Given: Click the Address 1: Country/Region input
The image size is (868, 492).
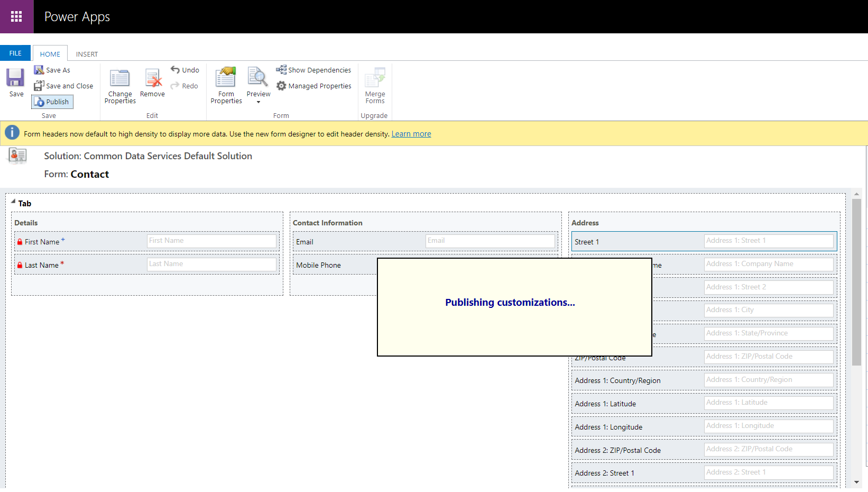Looking at the screenshot, I should [769, 380].
